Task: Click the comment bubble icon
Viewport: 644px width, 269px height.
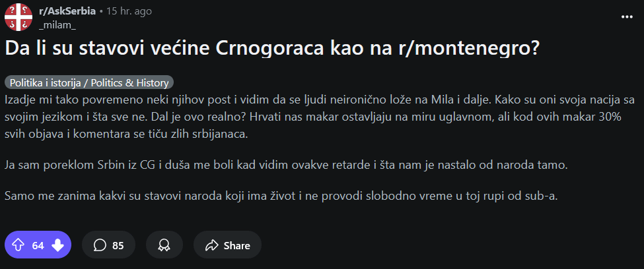Action: pyautogui.click(x=100, y=245)
